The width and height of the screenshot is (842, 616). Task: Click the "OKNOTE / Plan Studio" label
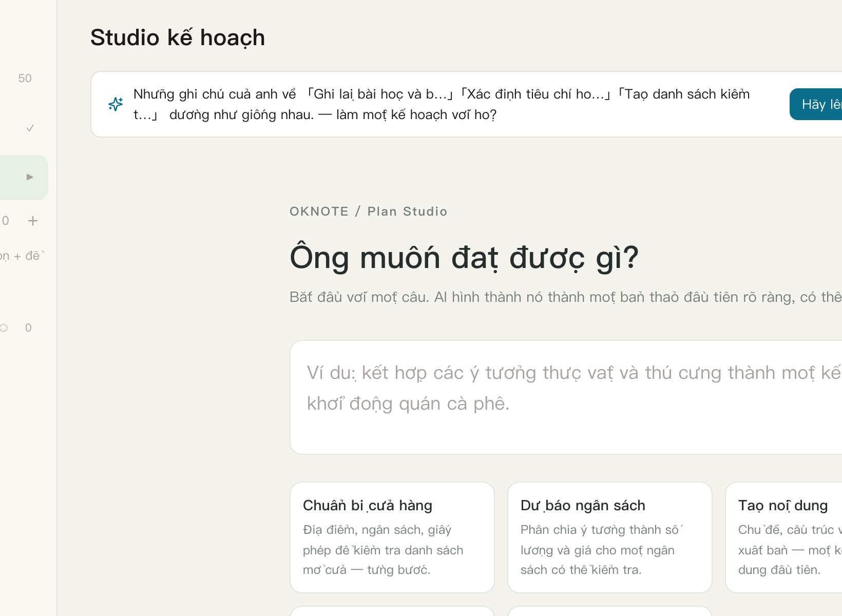[369, 211]
